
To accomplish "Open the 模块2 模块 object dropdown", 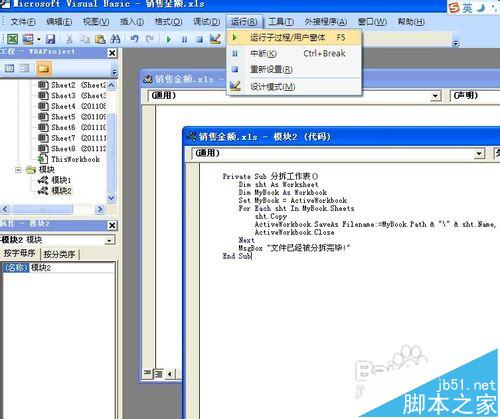I will (109, 240).
